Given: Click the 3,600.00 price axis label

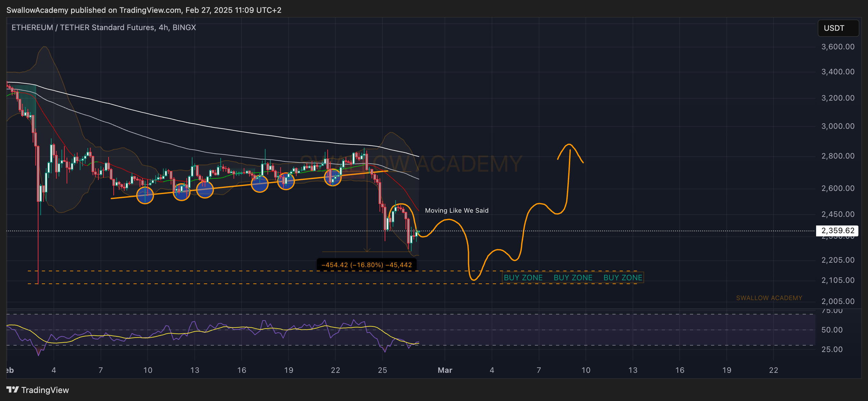Looking at the screenshot, I should point(838,46).
